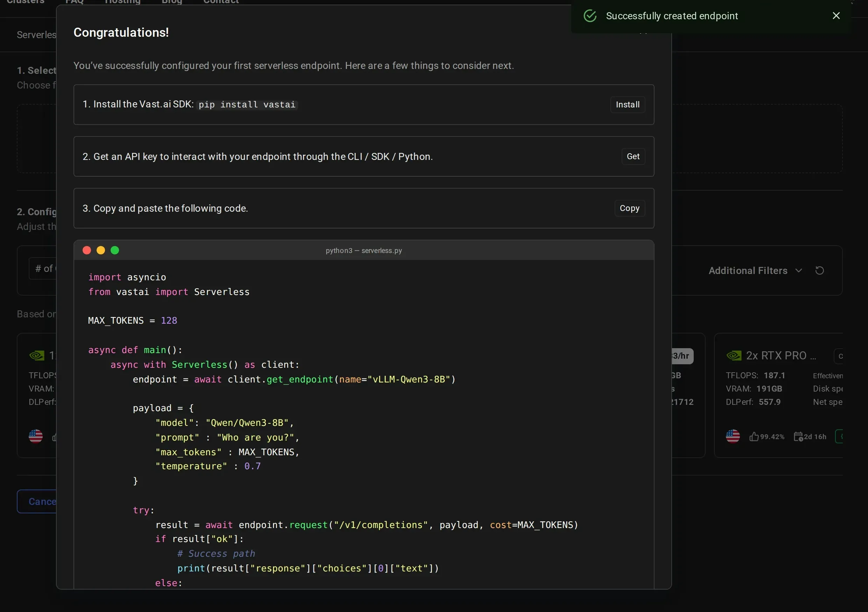Copy the serverless code snippet
The image size is (868, 612).
(629, 208)
